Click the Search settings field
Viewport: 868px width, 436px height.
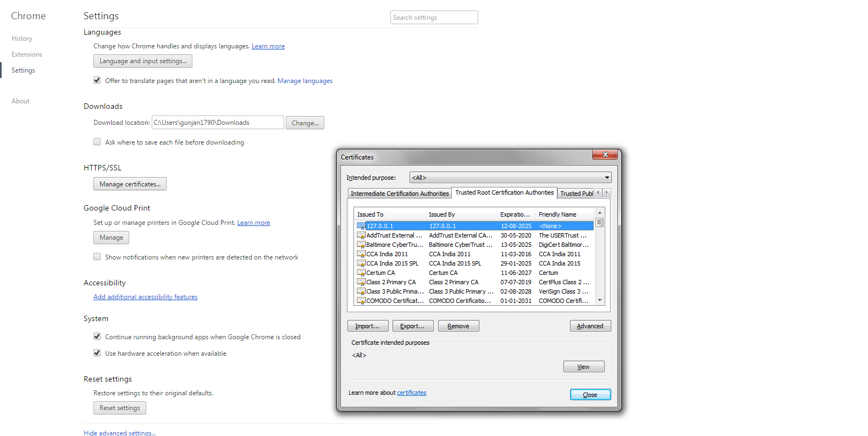(434, 18)
